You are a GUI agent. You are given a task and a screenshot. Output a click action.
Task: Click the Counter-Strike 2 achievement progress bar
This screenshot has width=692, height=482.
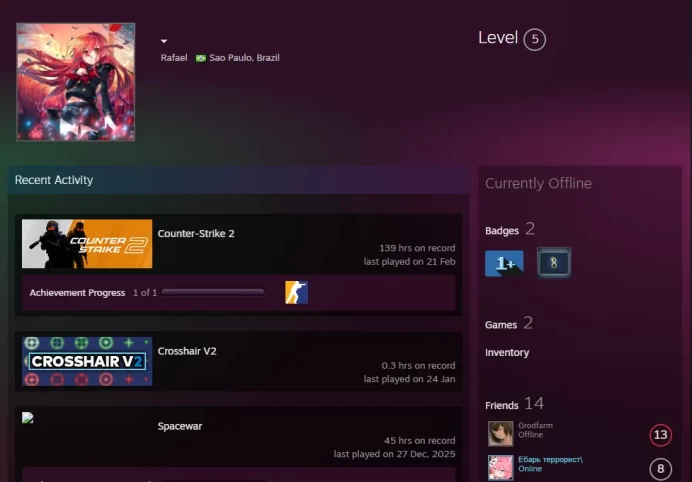(213, 292)
